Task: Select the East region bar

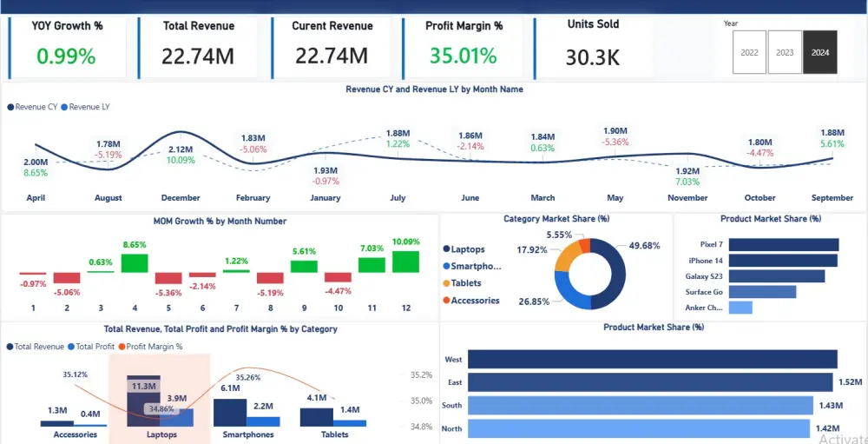Action: click(x=650, y=382)
